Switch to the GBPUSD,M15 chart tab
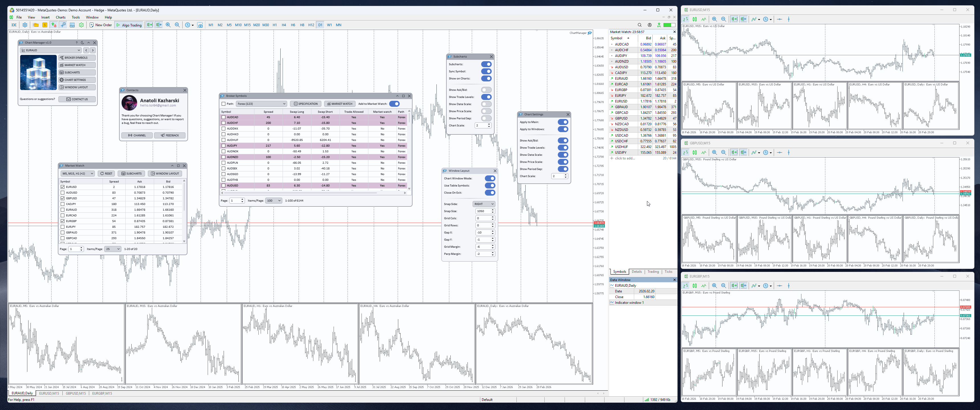This screenshot has width=980, height=410. (76, 393)
